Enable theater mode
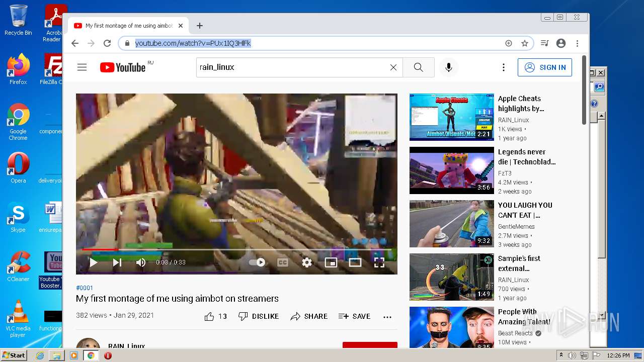Viewport: 644px width, 362px height. click(355, 262)
